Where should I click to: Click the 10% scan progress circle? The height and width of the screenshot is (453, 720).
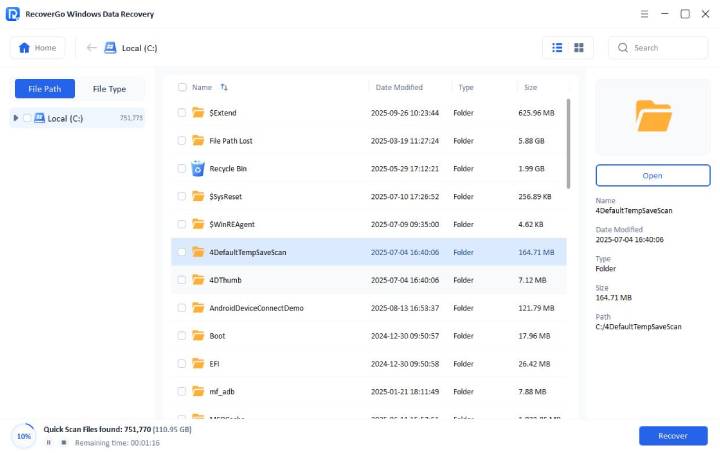pyautogui.click(x=24, y=436)
